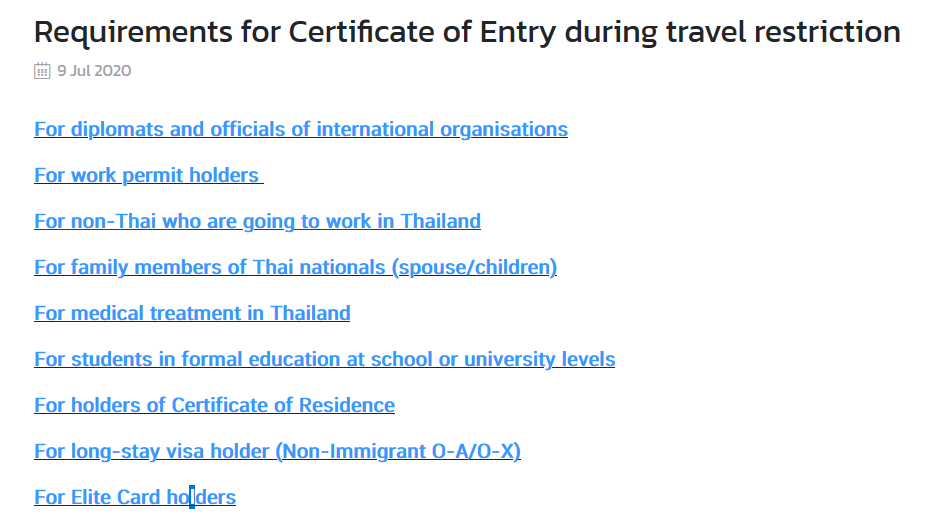Open the work permit holders link
Image resolution: width=930 pixels, height=518 pixels.
[x=149, y=175]
